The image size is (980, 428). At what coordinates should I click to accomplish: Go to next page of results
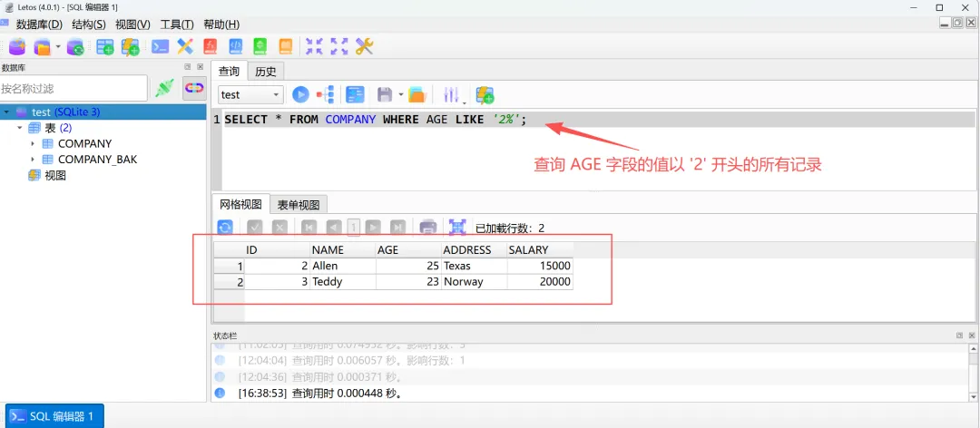click(373, 229)
